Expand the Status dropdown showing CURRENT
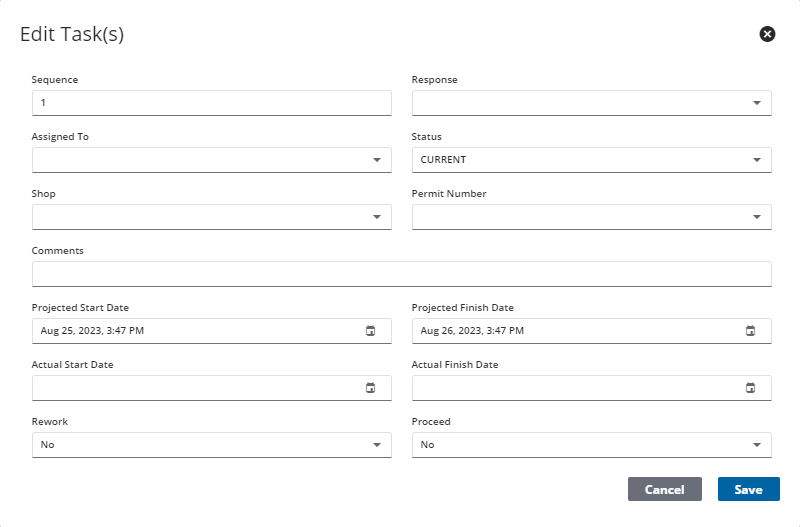The width and height of the screenshot is (800, 527). click(756, 160)
